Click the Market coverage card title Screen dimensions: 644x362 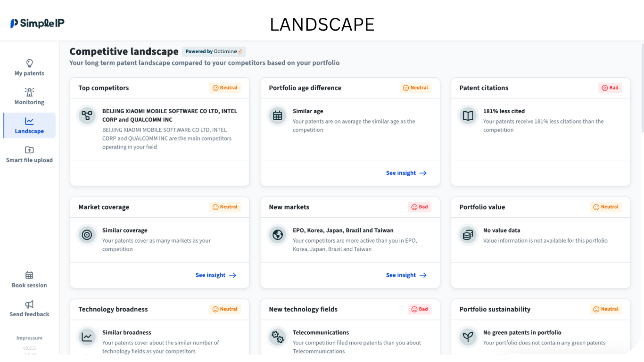coord(104,207)
